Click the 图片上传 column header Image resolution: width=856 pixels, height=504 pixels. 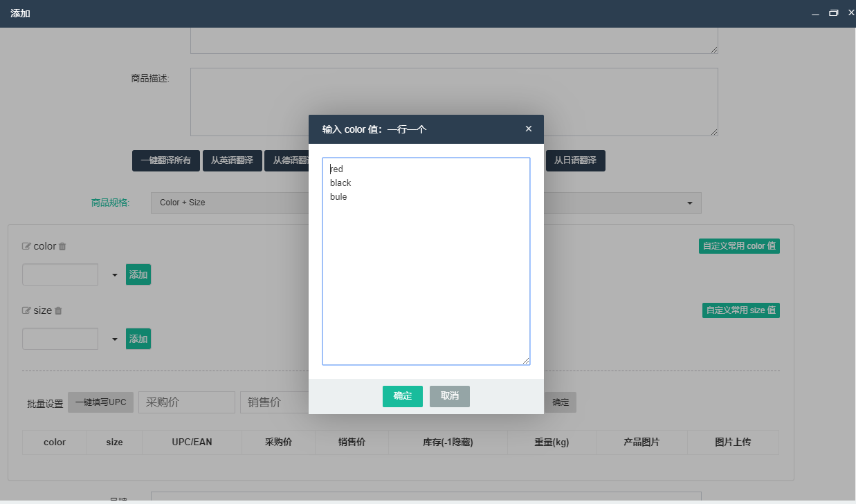[733, 442]
